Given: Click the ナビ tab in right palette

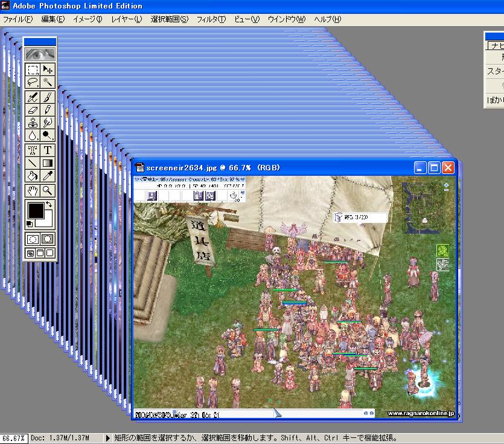Looking at the screenshot, I should click(x=496, y=46).
